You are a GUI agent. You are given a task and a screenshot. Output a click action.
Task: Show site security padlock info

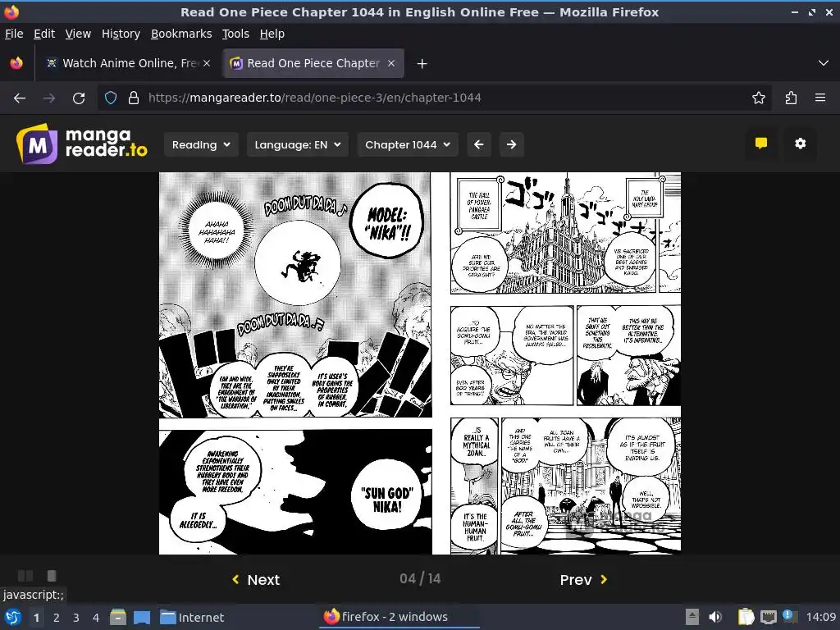[134, 98]
